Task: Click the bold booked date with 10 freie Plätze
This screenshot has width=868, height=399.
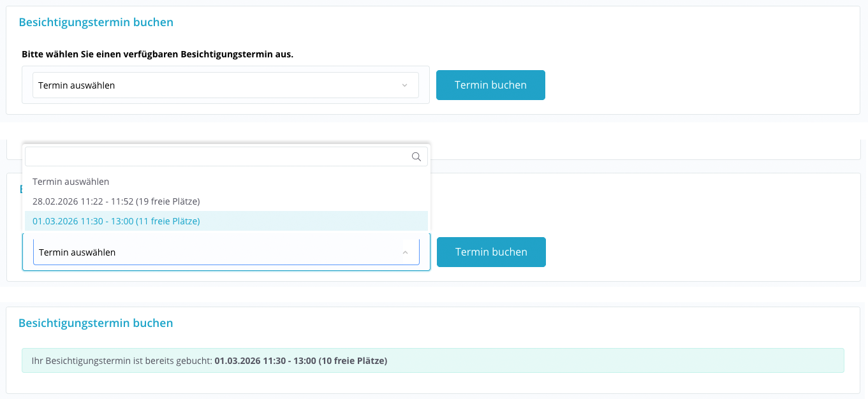Action: coord(300,361)
